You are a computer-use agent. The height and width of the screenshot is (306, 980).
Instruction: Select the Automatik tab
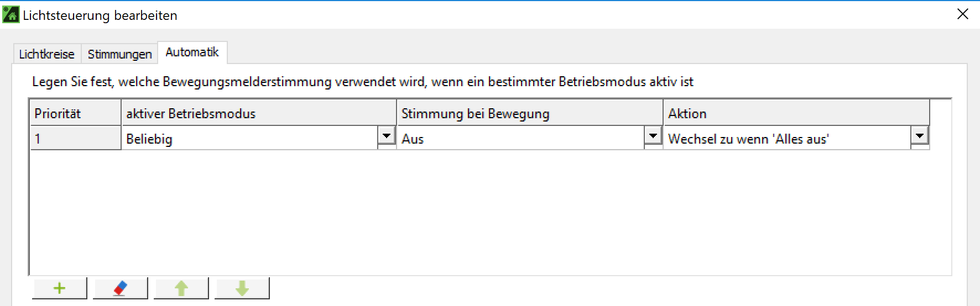pyautogui.click(x=192, y=52)
